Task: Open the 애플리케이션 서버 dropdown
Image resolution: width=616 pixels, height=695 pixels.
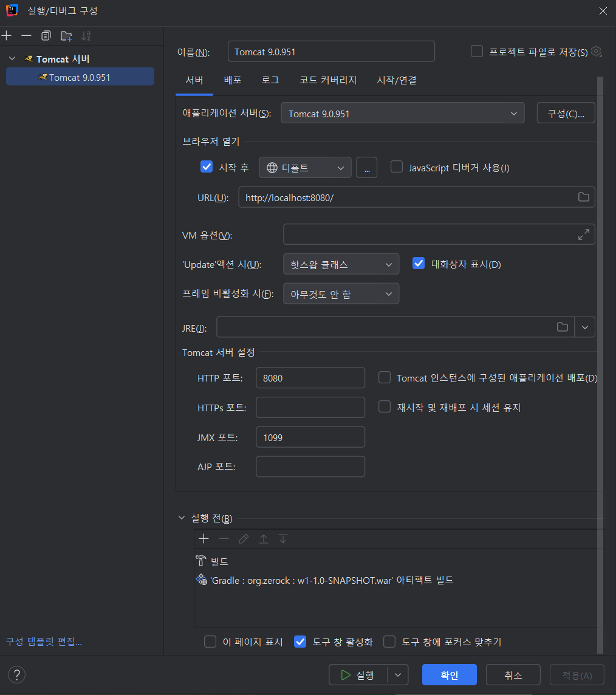Action: [402, 113]
